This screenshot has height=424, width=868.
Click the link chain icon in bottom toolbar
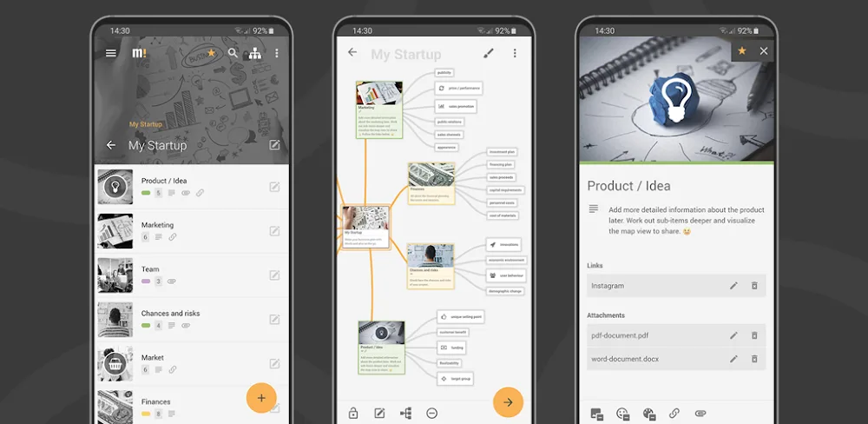tap(674, 414)
